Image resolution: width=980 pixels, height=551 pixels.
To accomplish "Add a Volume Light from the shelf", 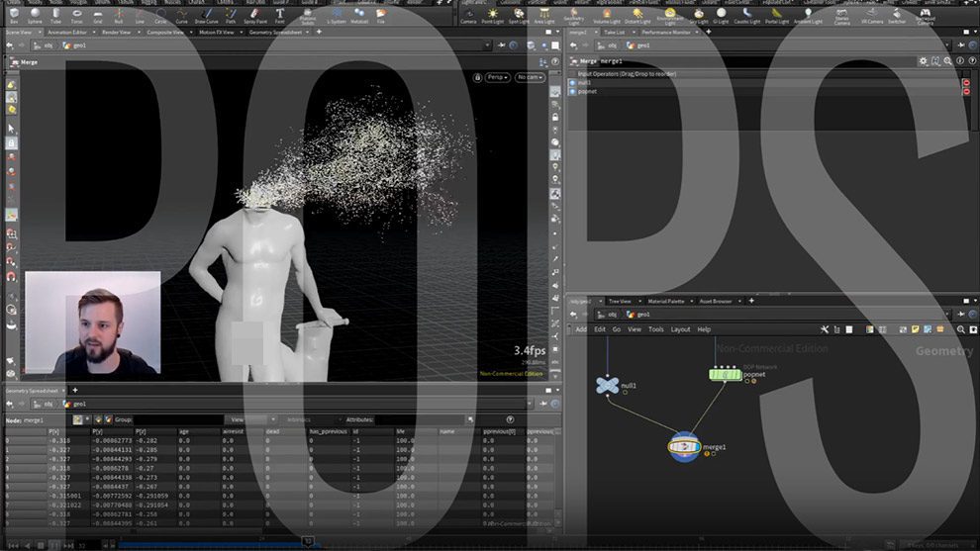I will [x=606, y=15].
